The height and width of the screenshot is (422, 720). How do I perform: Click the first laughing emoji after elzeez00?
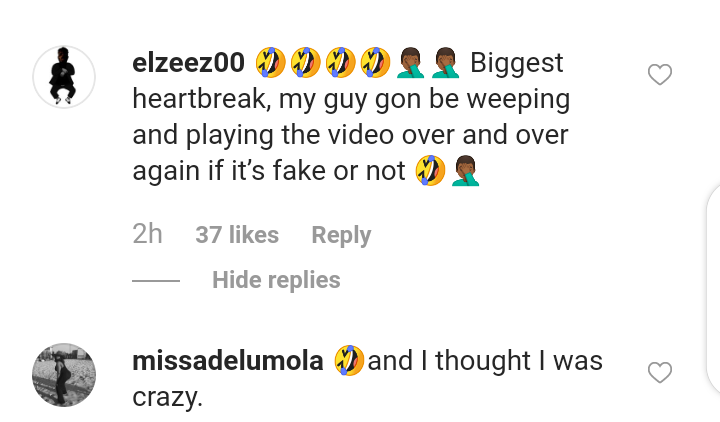[271, 63]
